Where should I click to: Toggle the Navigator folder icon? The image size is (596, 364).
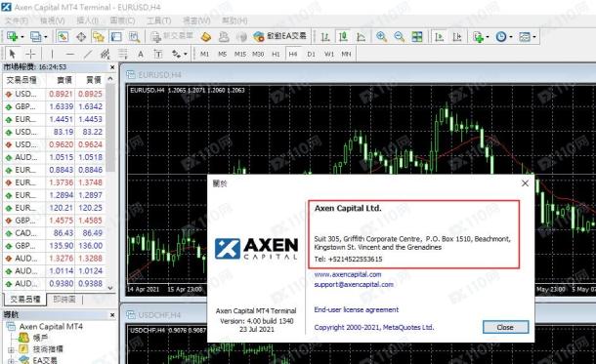[99, 37]
